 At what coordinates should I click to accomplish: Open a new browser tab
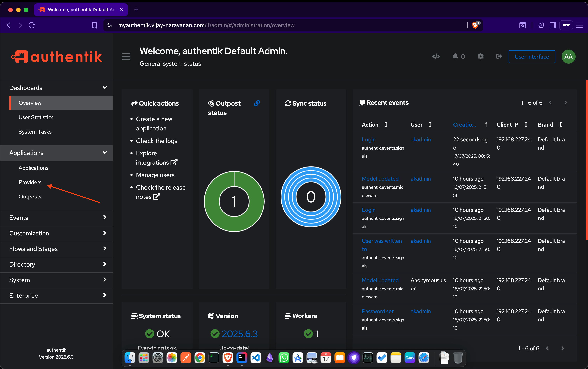point(136,10)
